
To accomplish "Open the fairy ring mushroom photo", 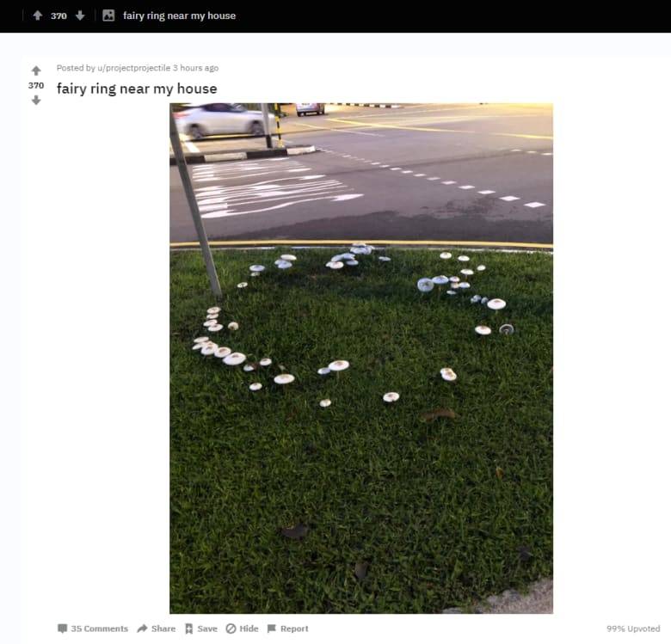I will [x=361, y=359].
